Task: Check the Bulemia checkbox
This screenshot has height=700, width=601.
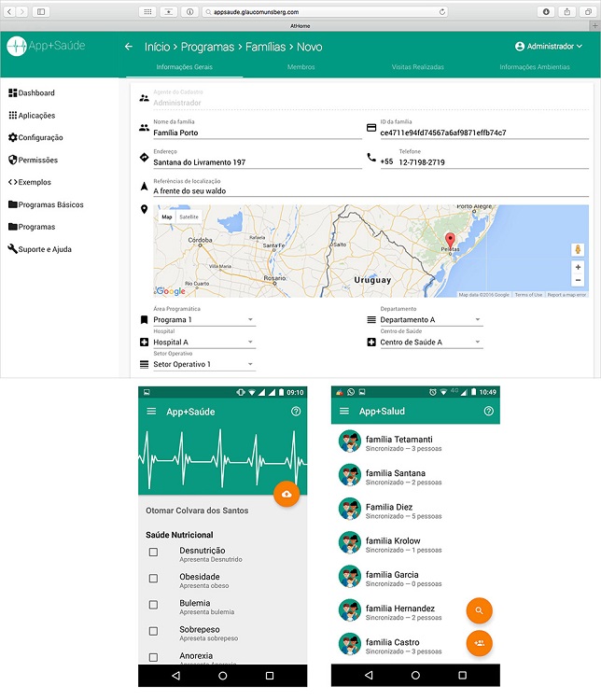Action: (x=153, y=605)
